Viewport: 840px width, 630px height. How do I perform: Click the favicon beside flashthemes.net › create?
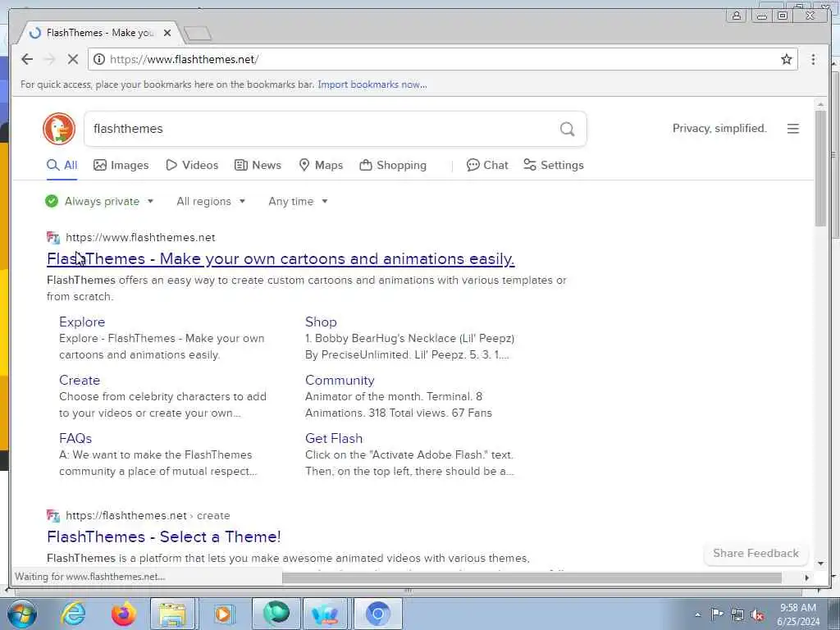pos(53,515)
